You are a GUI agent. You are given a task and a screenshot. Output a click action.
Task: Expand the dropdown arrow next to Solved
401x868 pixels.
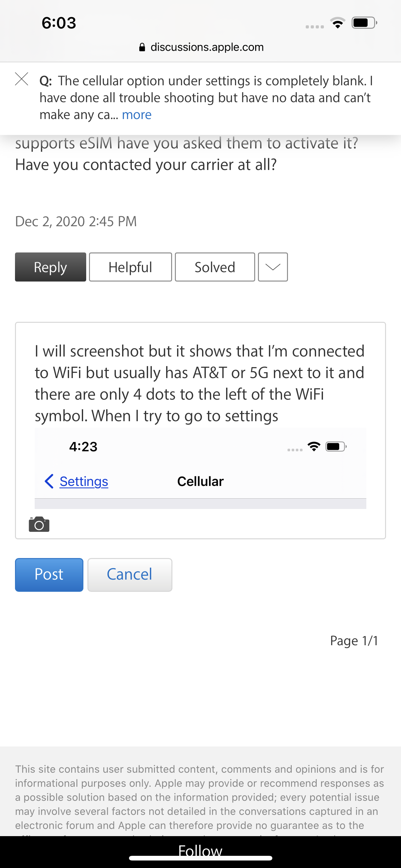[x=273, y=267]
